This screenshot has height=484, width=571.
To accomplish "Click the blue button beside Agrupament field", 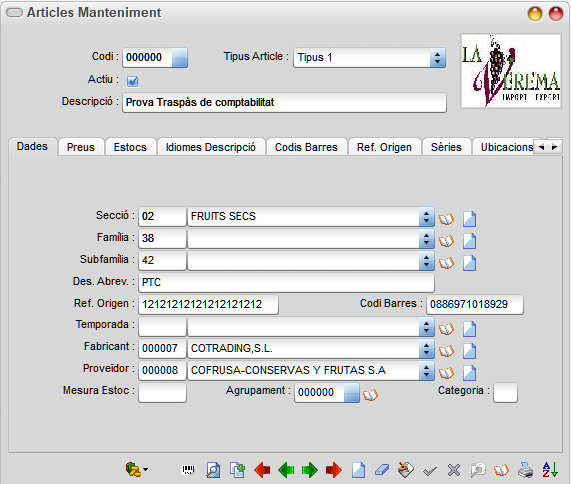I will (x=351, y=393).
